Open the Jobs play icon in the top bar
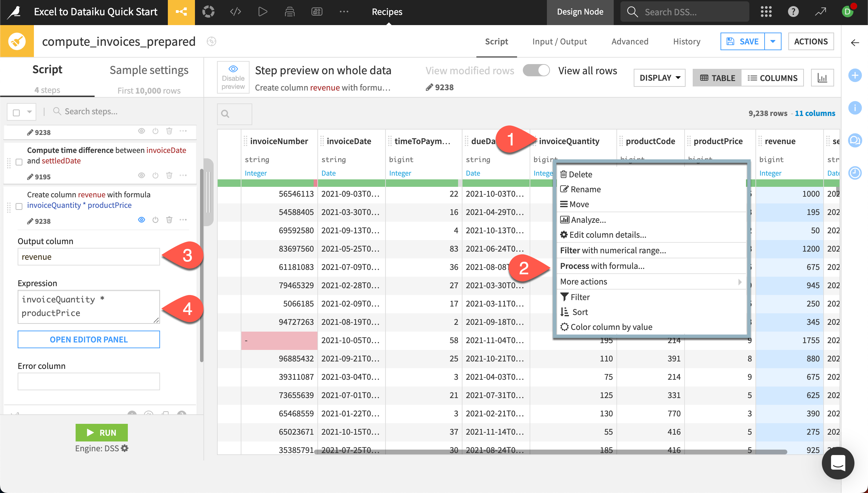The height and width of the screenshot is (493, 868). click(x=262, y=11)
